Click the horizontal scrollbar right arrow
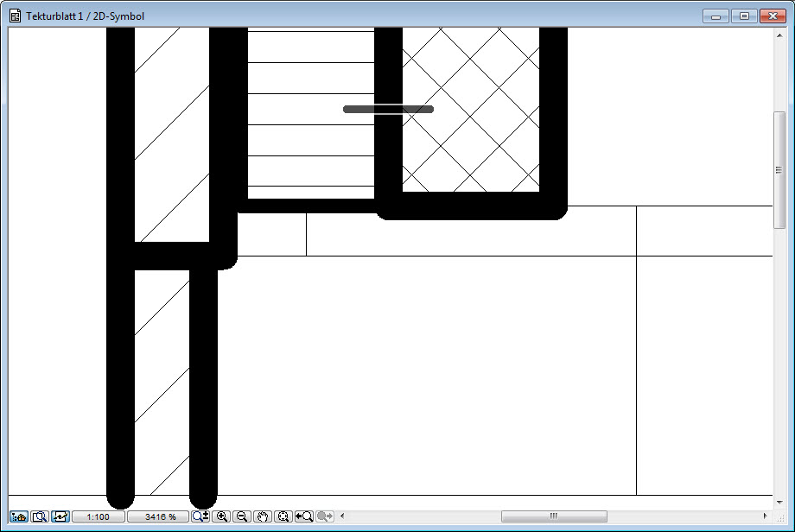This screenshot has width=795, height=532. (x=765, y=516)
